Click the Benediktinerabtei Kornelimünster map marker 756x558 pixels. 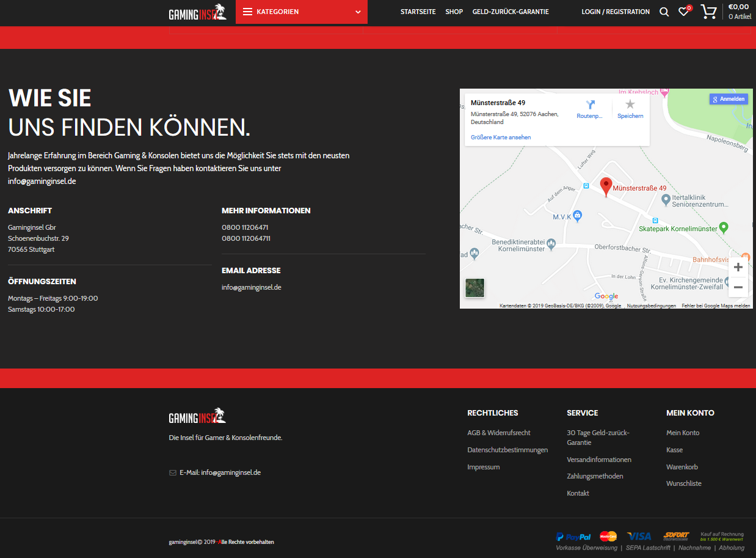point(551,244)
